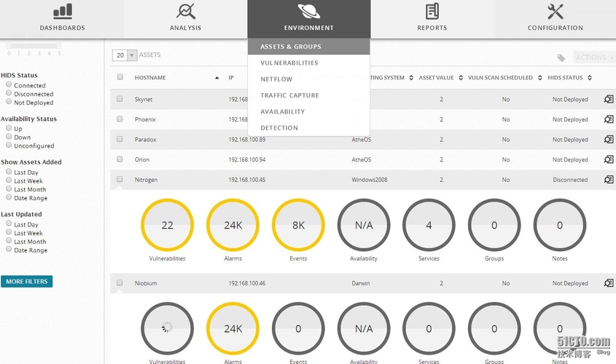Select Availability Status Unconfigured radio

pyautogui.click(x=9, y=145)
